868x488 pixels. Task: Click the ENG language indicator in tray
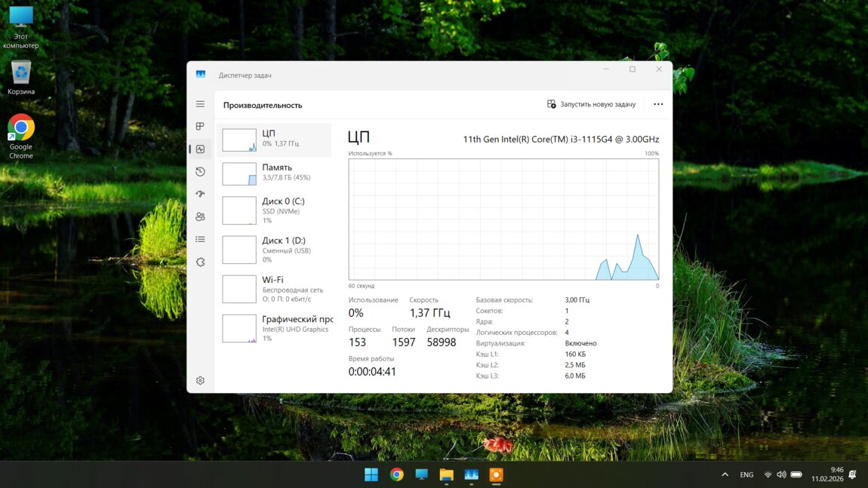(x=746, y=474)
